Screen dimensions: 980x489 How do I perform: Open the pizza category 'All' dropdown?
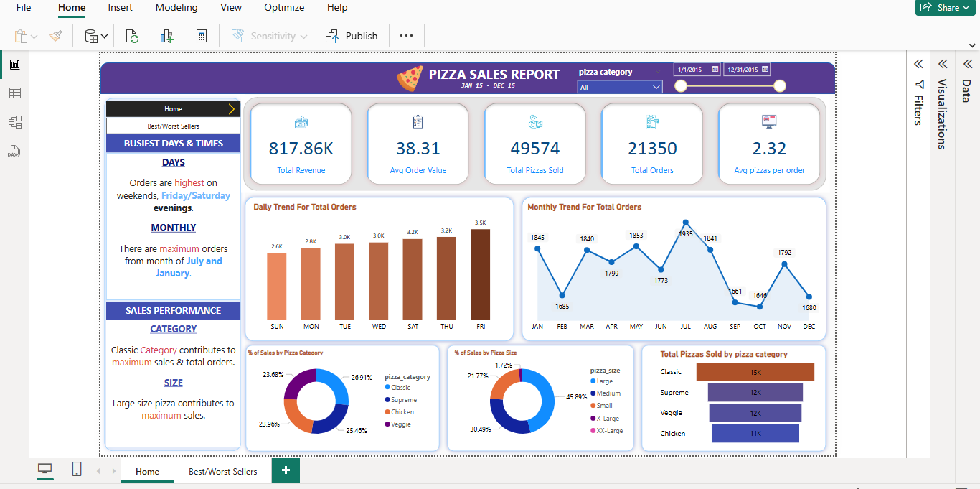(x=620, y=87)
